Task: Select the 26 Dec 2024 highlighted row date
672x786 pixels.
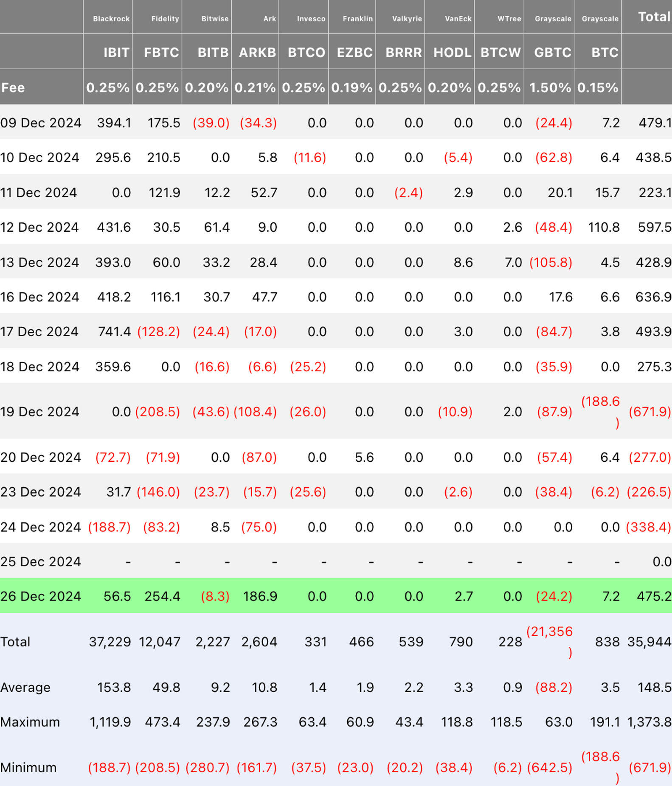Action: point(40,596)
